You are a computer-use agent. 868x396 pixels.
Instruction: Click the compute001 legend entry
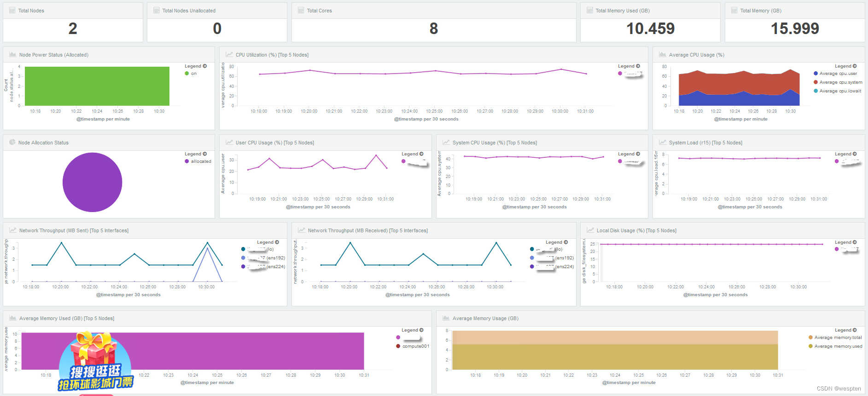(413, 346)
